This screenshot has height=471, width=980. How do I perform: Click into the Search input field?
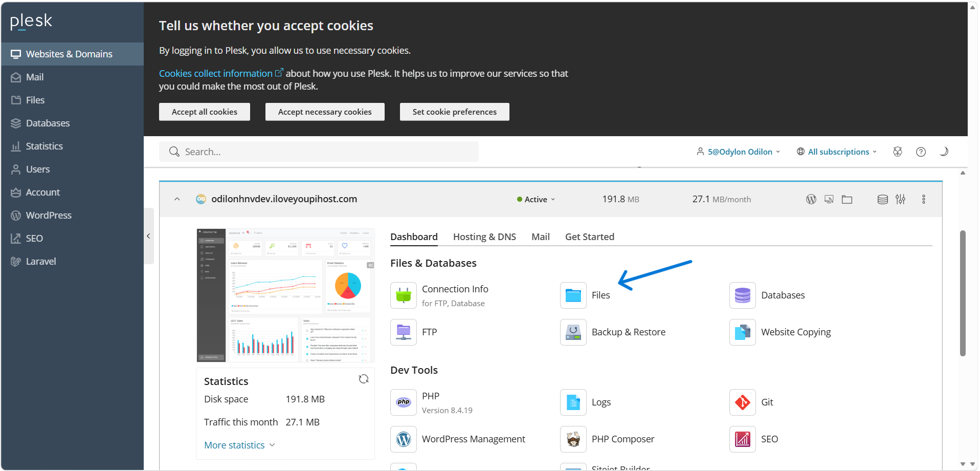(327, 152)
